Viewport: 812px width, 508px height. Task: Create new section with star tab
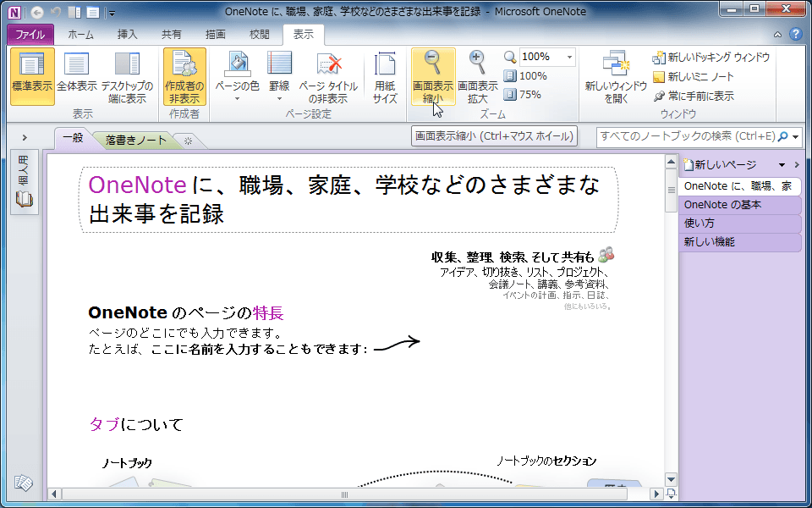click(x=188, y=141)
